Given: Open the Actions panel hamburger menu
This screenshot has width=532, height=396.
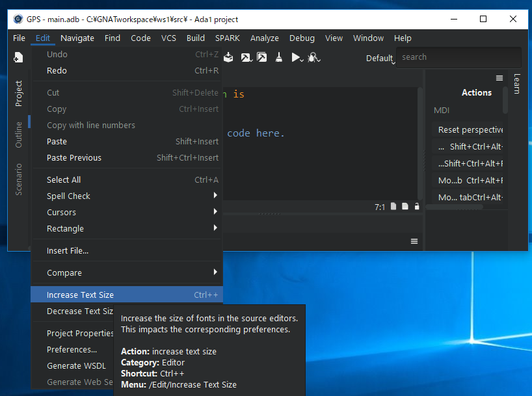Looking at the screenshot, I should point(499,77).
